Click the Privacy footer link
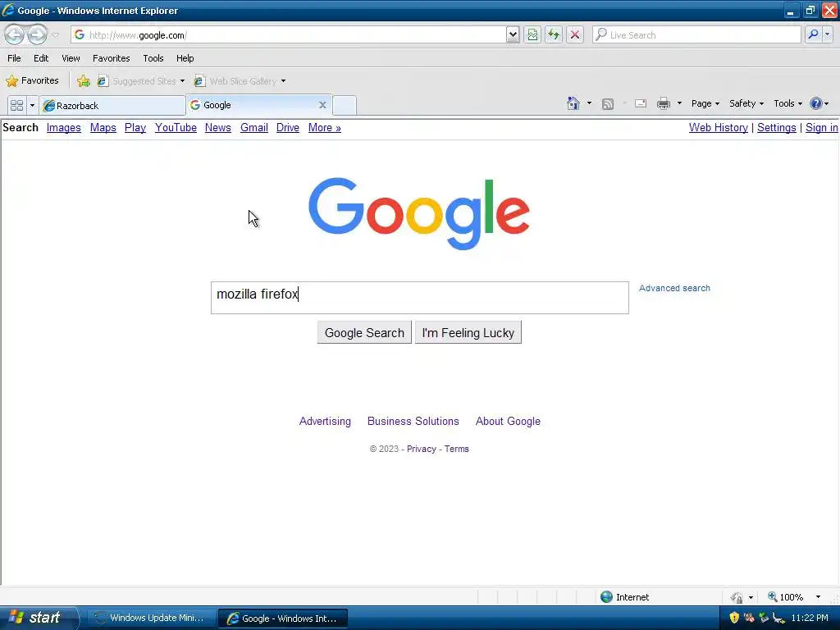Screen dimensions: 840x630 [x=421, y=449]
